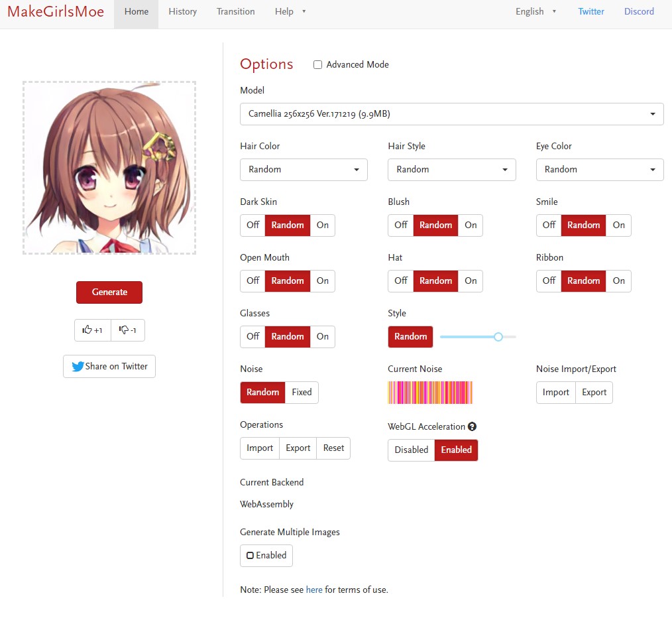The height and width of the screenshot is (632, 672).
Task: Set Hat to Random
Action: coord(436,281)
